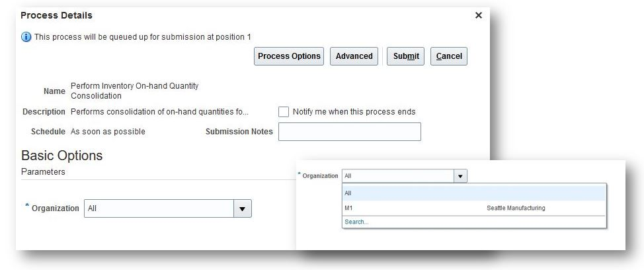This screenshot has height=270, width=644.
Task: Open the Search... link in dropdown
Action: click(356, 222)
